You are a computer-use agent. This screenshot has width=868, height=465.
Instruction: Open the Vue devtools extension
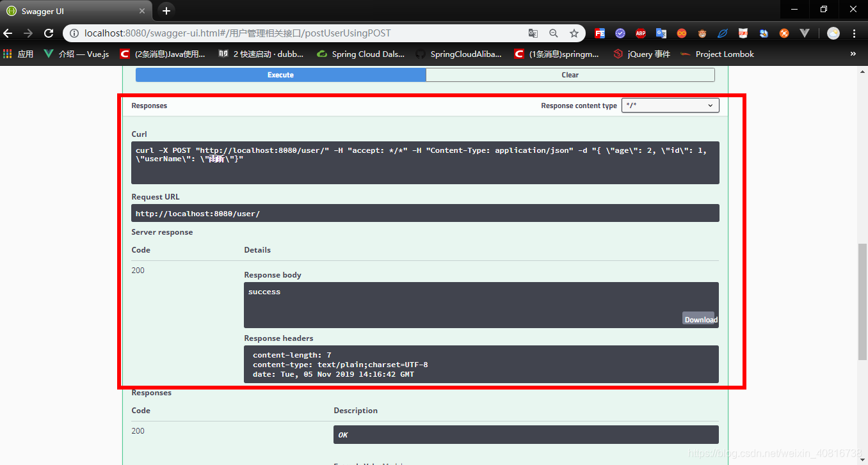point(805,33)
